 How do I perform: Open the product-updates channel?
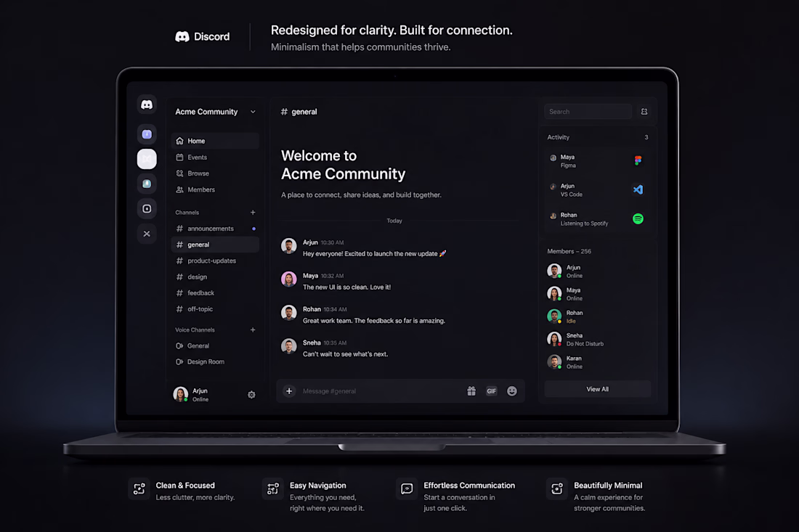pyautogui.click(x=215, y=261)
